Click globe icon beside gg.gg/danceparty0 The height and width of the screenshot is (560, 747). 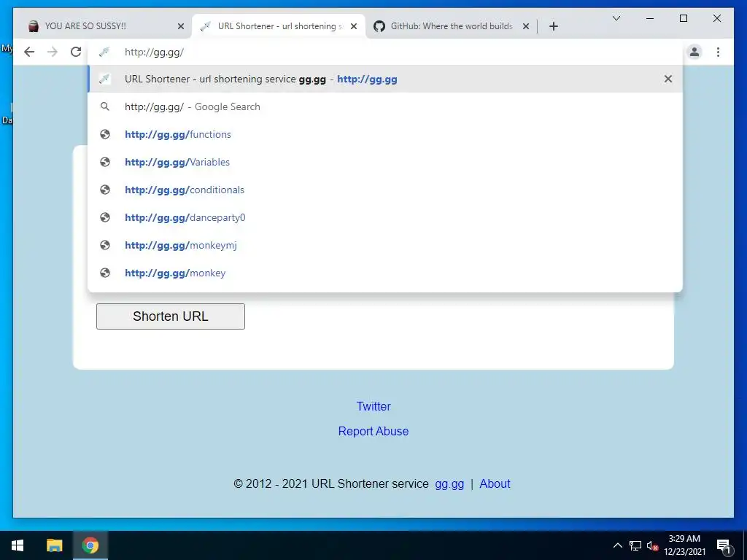coord(105,217)
